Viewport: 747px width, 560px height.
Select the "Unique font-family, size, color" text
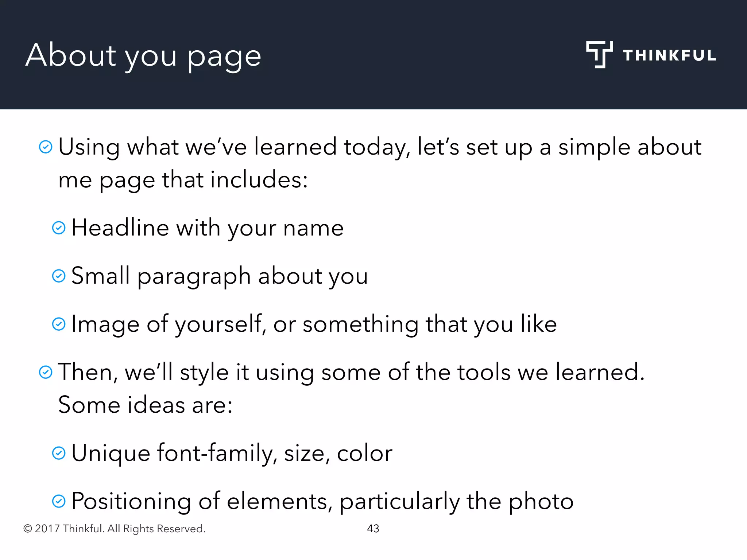[232, 453]
